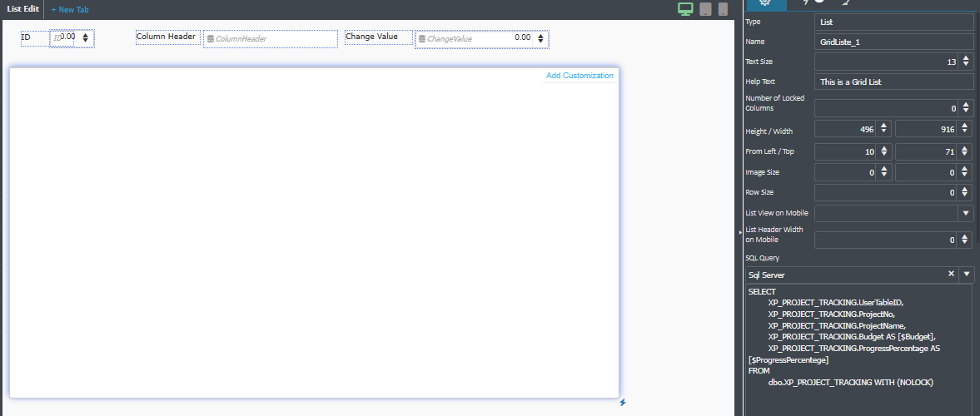
Task: Click the SQL Query label
Action: point(763,258)
